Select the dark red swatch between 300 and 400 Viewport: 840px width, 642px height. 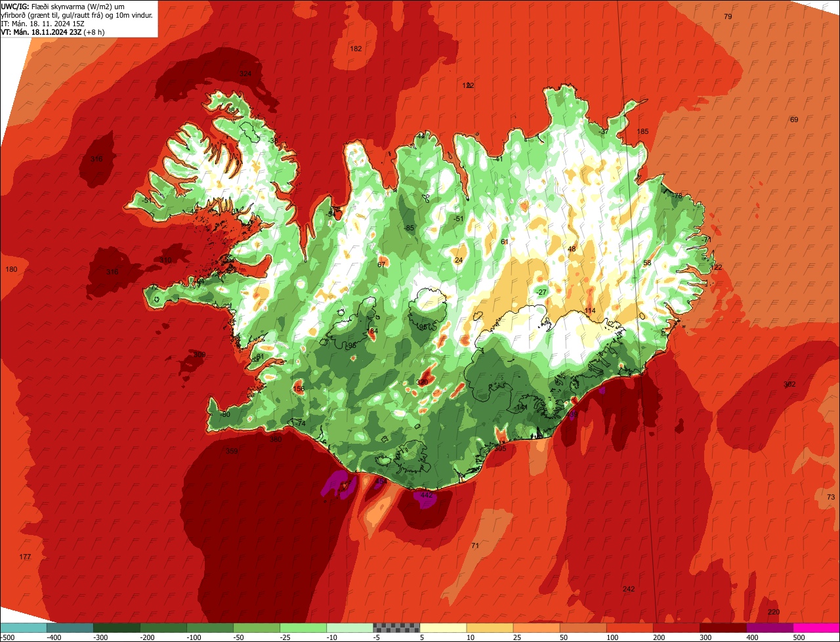723,628
